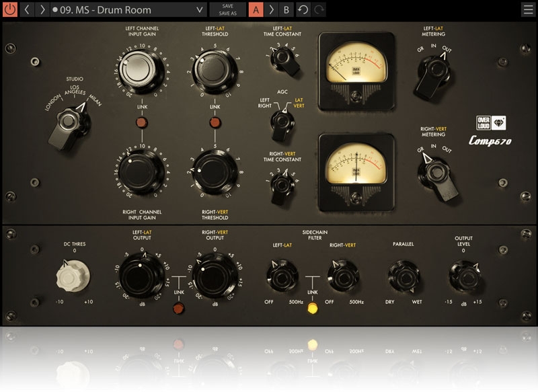Switch to preset slot B
538x392 pixels.
(x=286, y=10)
